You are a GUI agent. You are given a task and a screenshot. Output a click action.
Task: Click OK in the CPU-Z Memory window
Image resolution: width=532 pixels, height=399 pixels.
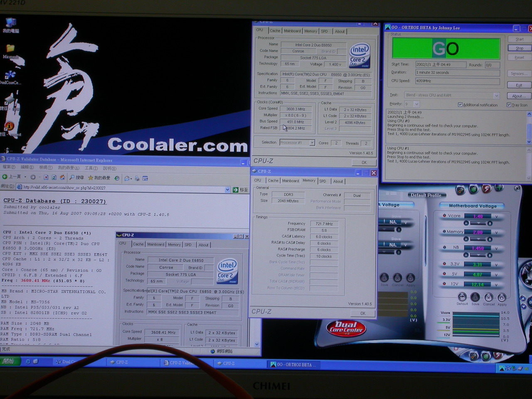point(363,313)
